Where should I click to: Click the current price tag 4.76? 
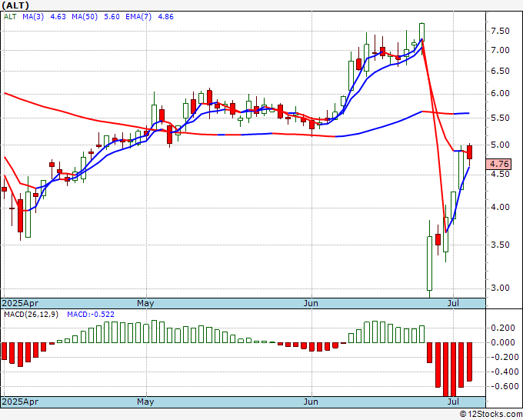tap(498, 164)
